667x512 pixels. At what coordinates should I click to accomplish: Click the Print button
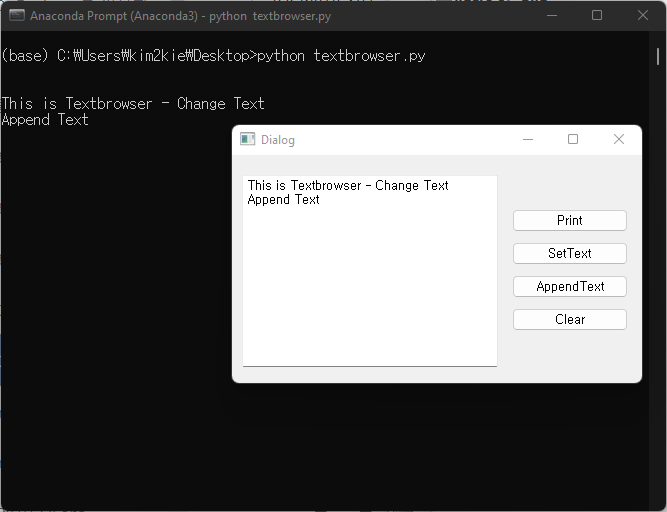coord(570,220)
